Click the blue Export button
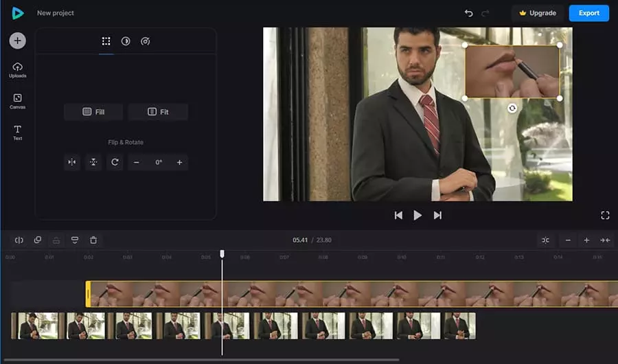This screenshot has width=618, height=364. click(x=588, y=13)
